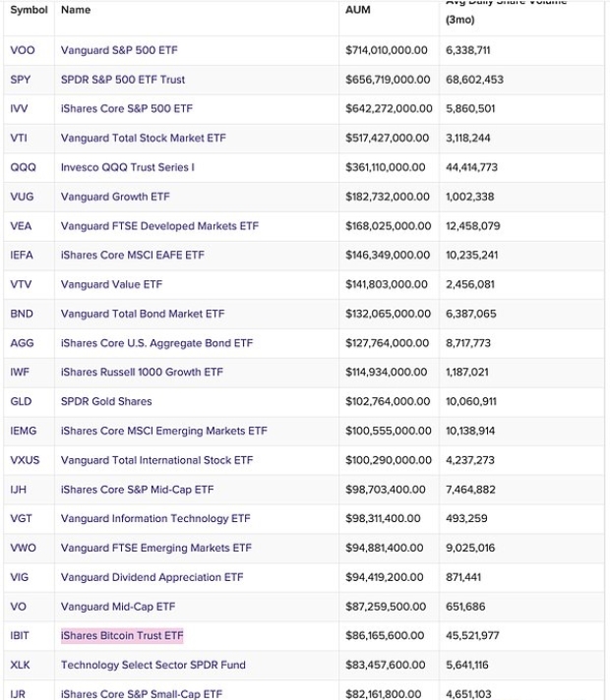Click the IVV ticker symbol
Screen dimensions: 610x700
(x=19, y=108)
